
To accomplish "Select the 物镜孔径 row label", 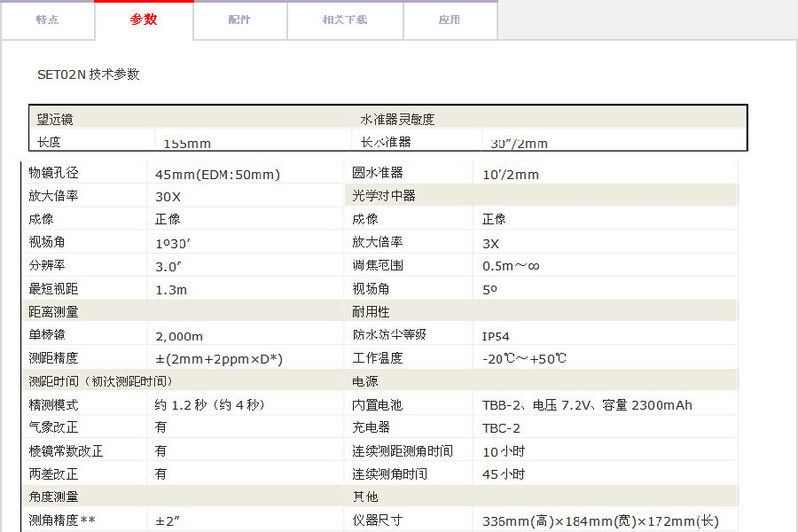I will click(x=53, y=173).
